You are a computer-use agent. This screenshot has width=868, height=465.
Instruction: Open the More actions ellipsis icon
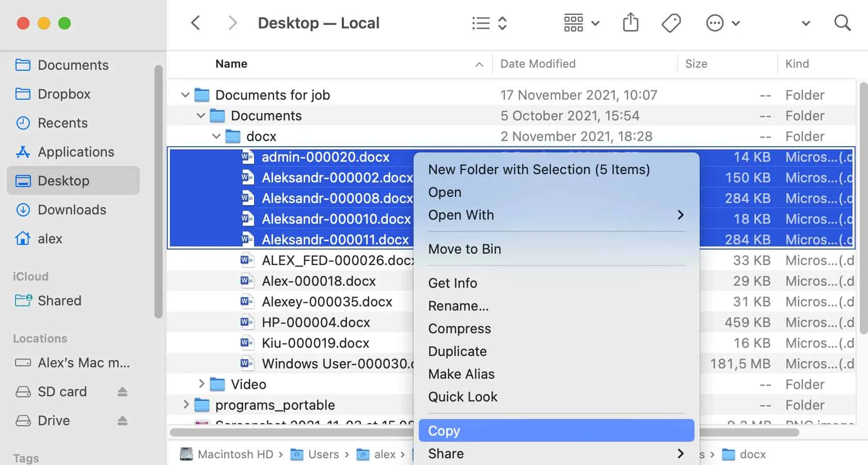pos(715,23)
